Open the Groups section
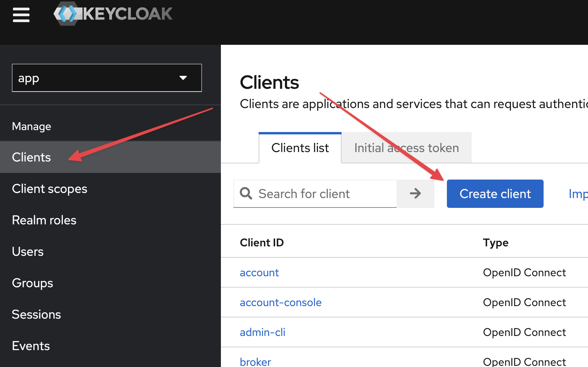 (x=32, y=283)
